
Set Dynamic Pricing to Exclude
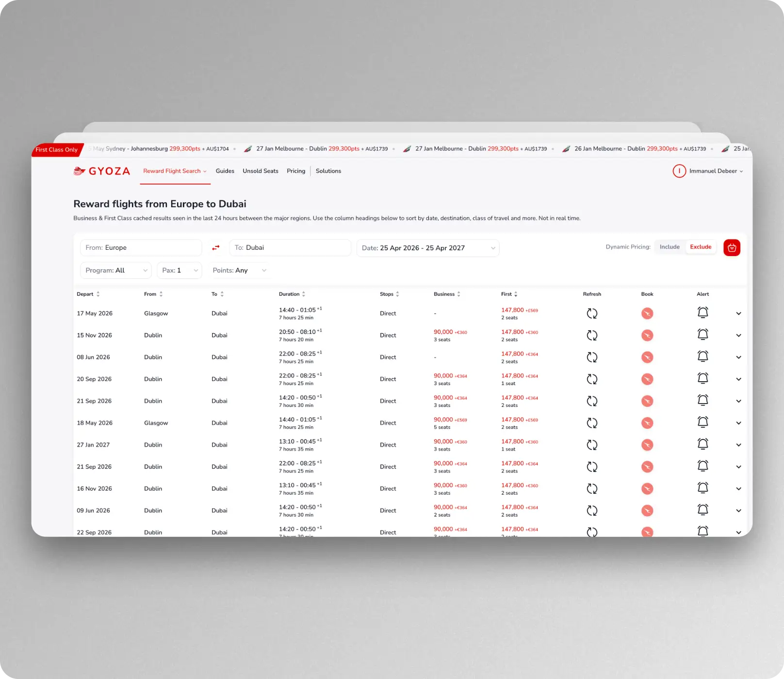[701, 247]
